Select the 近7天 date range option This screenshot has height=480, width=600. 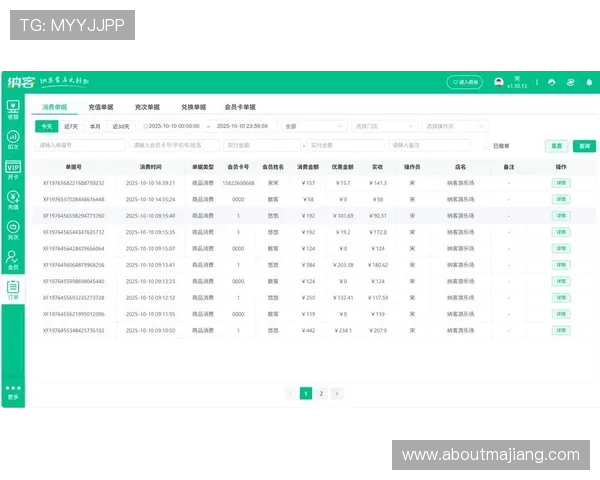(71, 127)
